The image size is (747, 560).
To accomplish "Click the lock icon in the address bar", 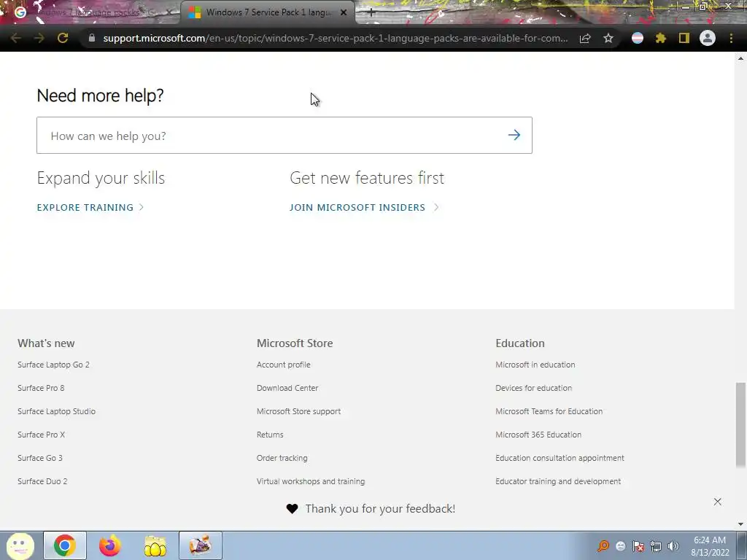I will coord(91,38).
